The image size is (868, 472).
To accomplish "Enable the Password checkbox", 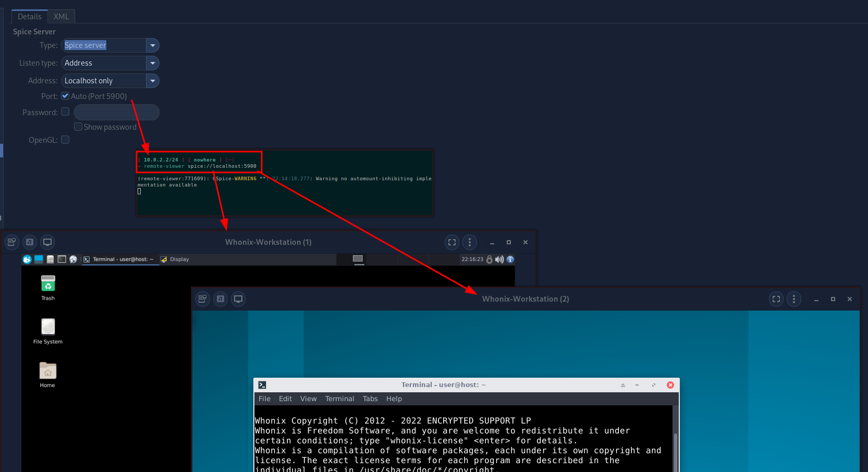I will (65, 111).
